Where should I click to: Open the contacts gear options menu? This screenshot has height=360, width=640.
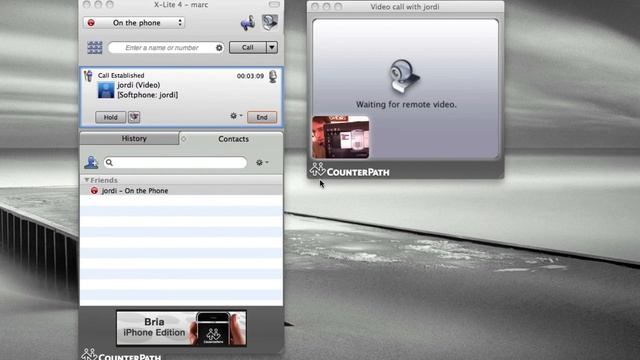coord(262,162)
